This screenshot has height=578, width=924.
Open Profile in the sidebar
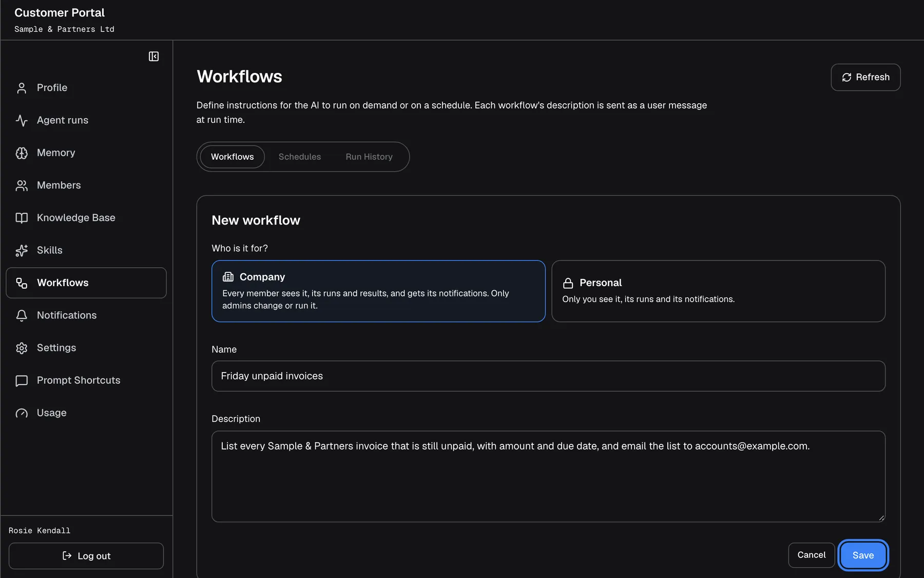click(86, 88)
